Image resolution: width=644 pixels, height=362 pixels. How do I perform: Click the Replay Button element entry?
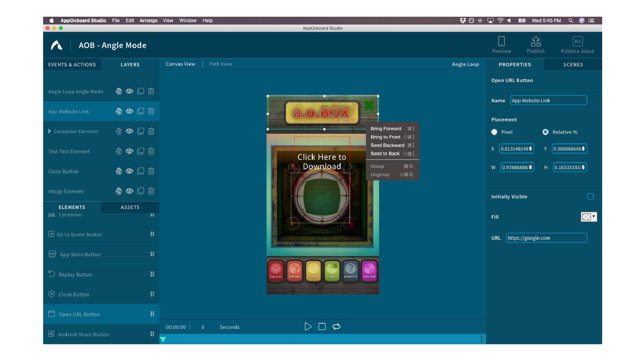[x=75, y=274]
